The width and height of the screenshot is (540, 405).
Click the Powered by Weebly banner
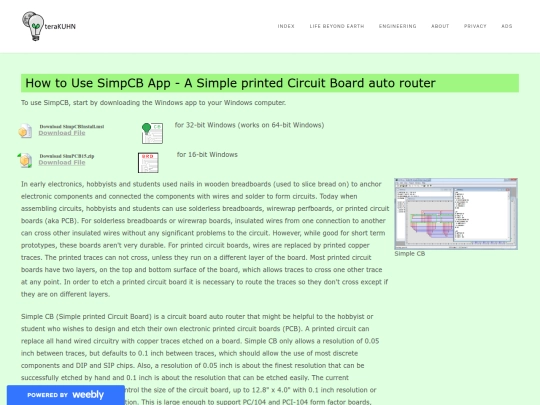[66, 395]
